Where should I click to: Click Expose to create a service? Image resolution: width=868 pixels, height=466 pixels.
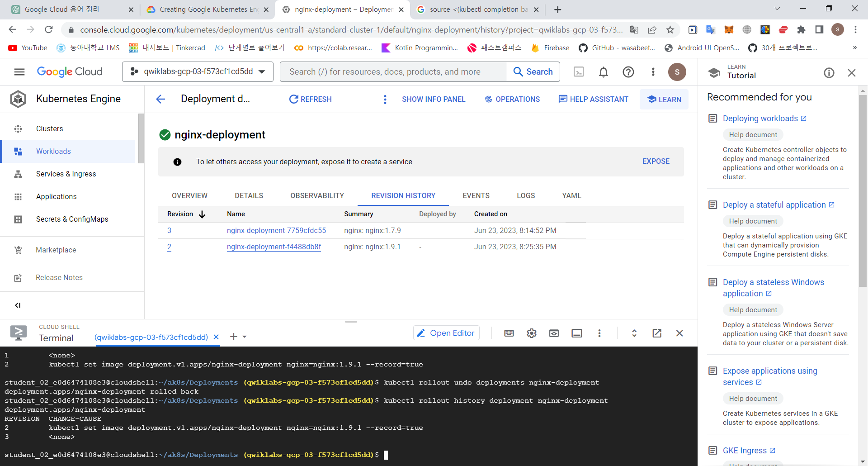click(x=656, y=162)
